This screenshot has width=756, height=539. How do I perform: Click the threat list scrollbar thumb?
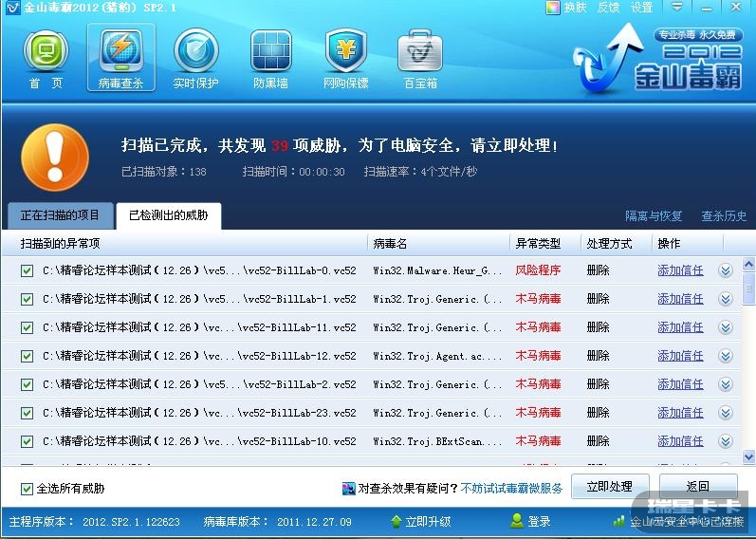click(x=748, y=288)
